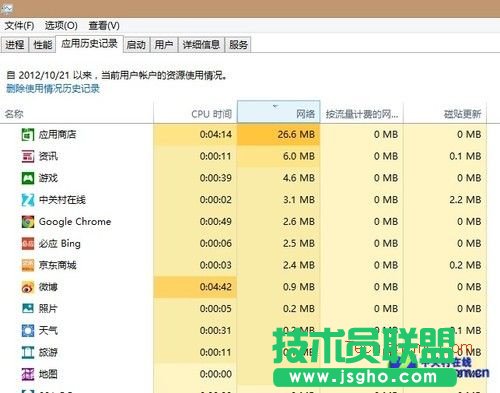Select the 微博 row name
The width and height of the screenshot is (500, 393).
[x=48, y=287]
